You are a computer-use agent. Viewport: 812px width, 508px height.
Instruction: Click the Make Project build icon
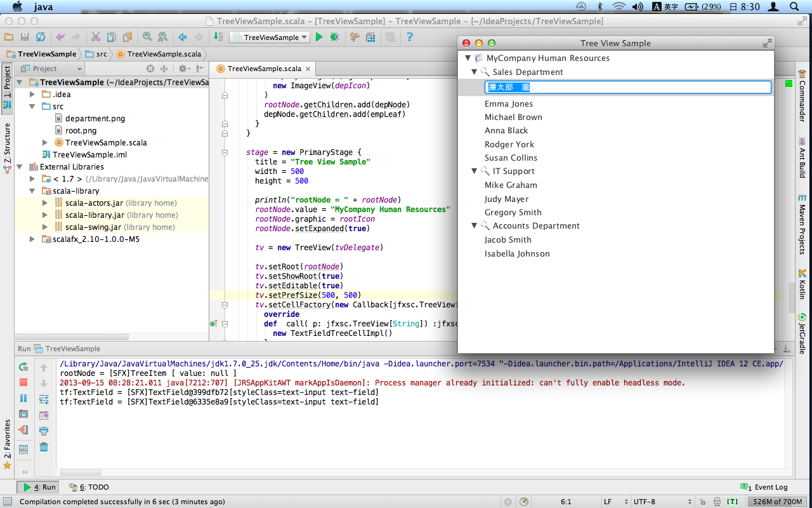coord(218,37)
